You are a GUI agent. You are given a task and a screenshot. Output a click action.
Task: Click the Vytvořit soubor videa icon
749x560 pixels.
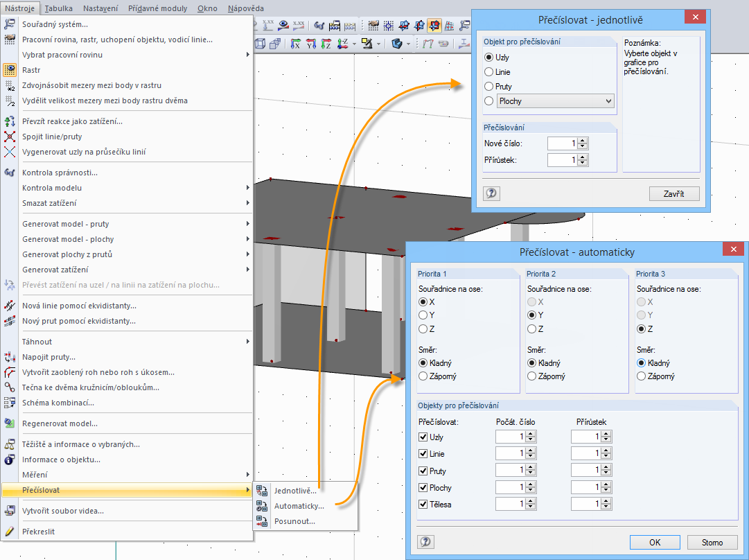pos(10,511)
